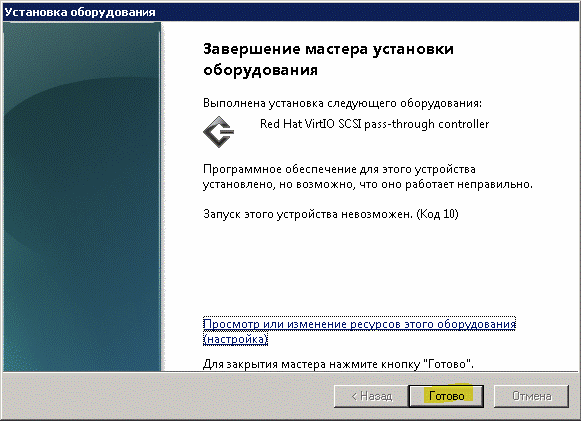Click the SCSI controller device icon

(x=219, y=132)
